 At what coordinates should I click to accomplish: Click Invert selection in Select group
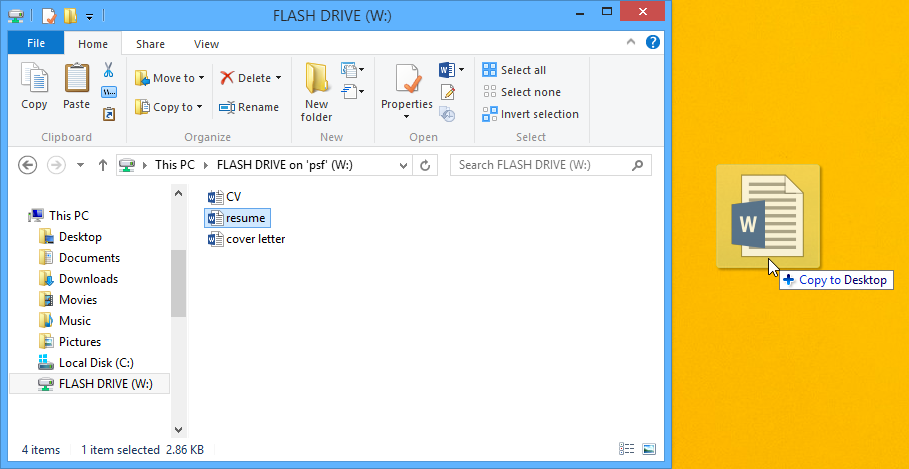pos(530,114)
